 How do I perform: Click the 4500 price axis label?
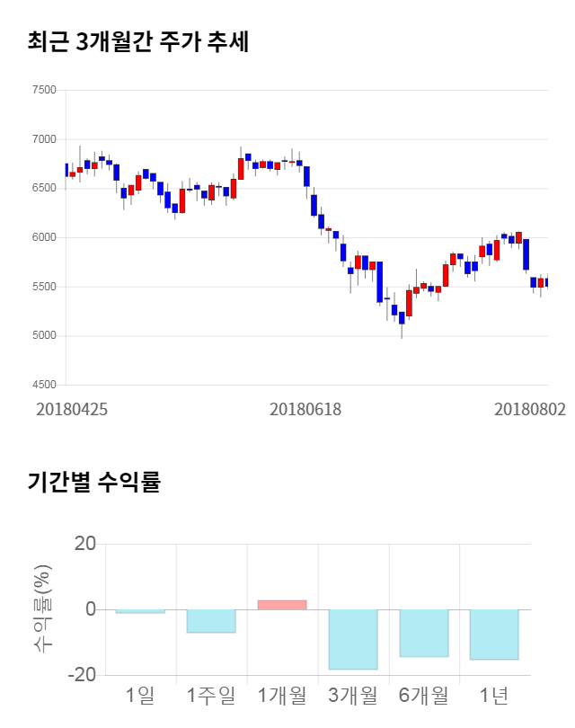43,385
